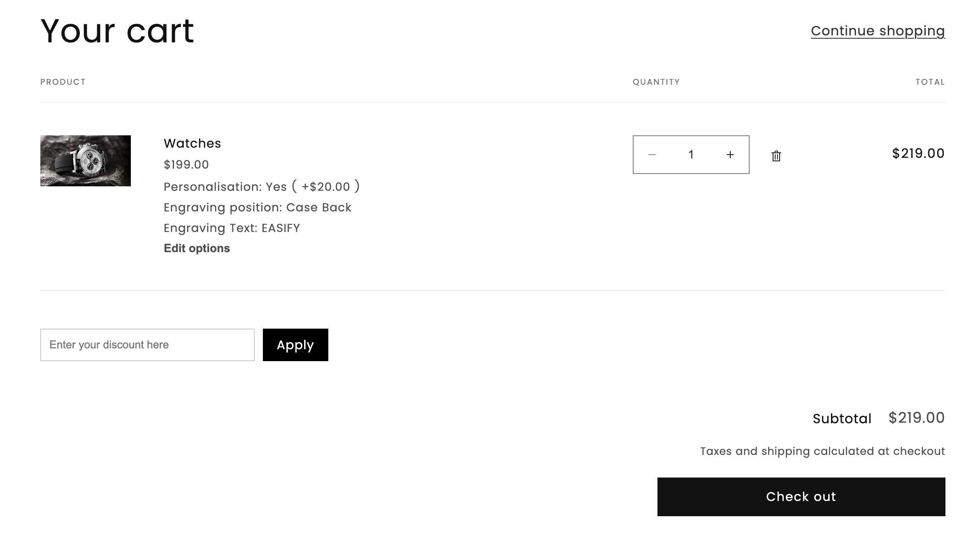Select the Engraving Text: EASIFY line

pyautogui.click(x=232, y=228)
